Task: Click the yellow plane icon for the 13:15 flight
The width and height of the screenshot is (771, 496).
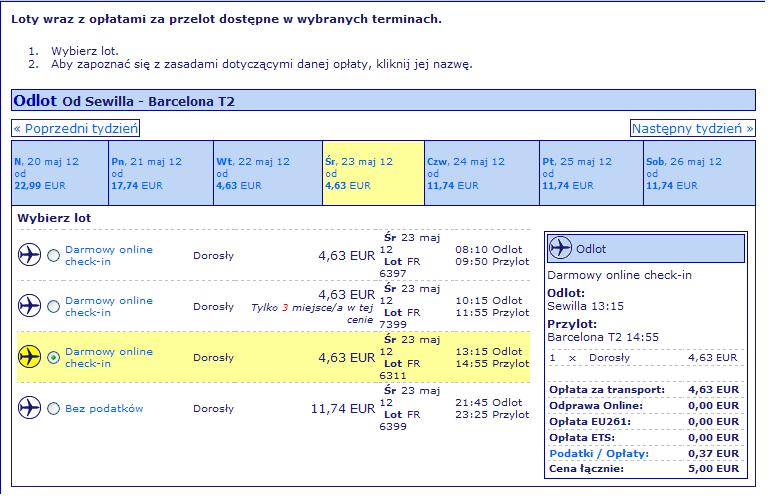Action: 30,356
